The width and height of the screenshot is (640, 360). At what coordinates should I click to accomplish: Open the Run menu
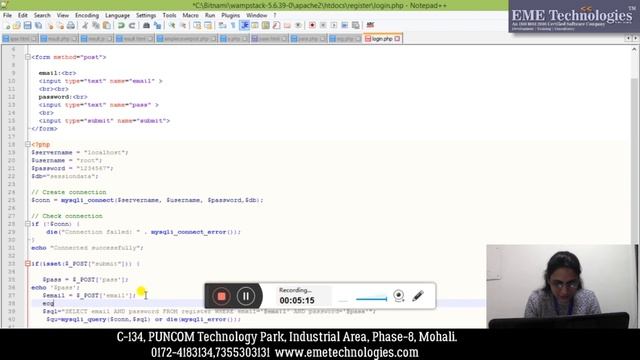click(210, 15)
